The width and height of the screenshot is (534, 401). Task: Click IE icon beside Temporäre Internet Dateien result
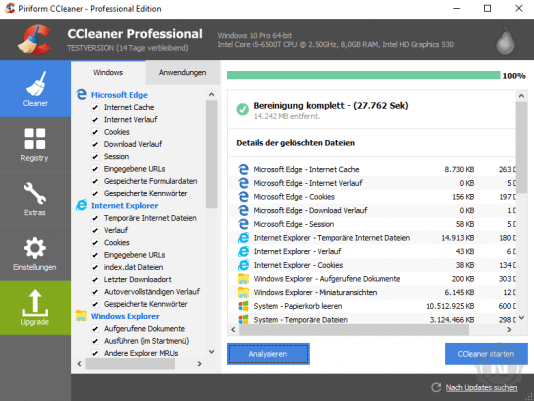(x=243, y=237)
